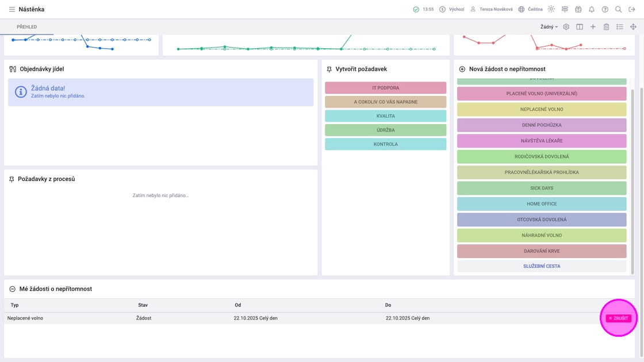Open the hamburger navigation menu
Viewport: 644px width, 362px height.
tap(12, 9)
